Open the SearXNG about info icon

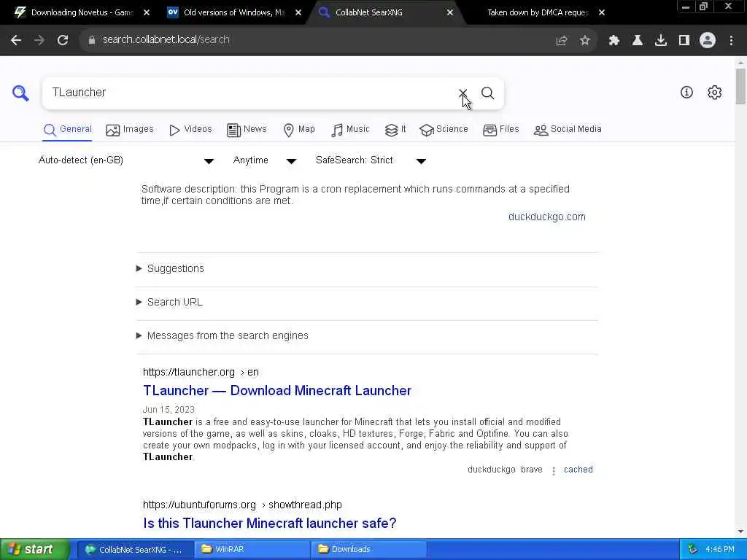pos(686,93)
